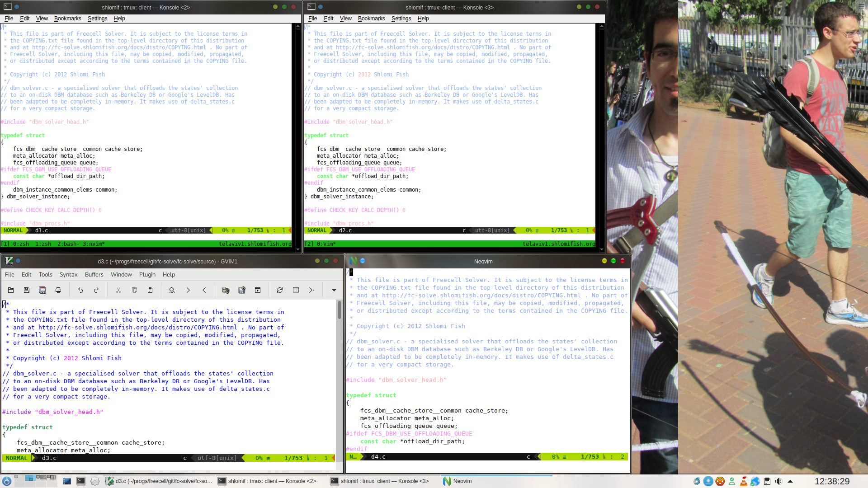This screenshot has width=868, height=488.
Task: Click the Neovim window app icon
Action: [x=353, y=261]
